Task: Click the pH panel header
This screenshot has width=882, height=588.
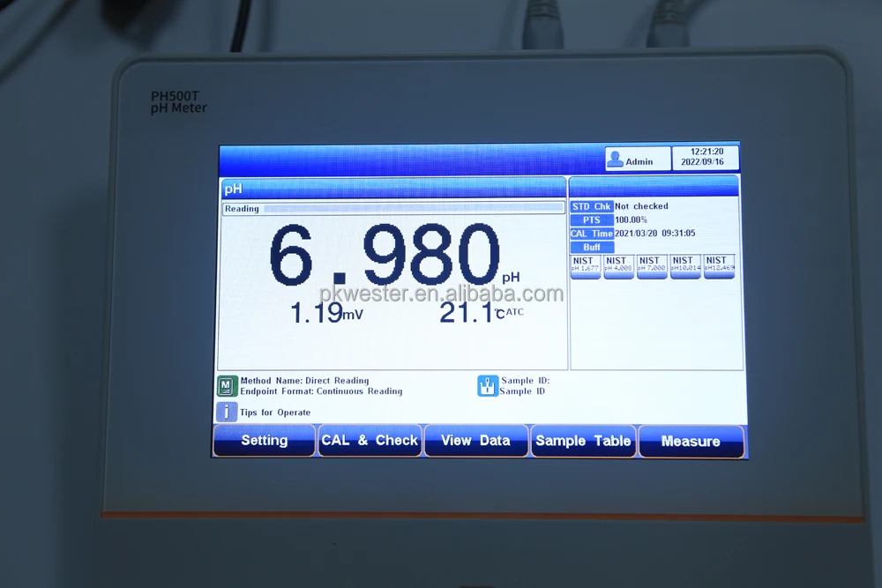Action: (x=393, y=189)
